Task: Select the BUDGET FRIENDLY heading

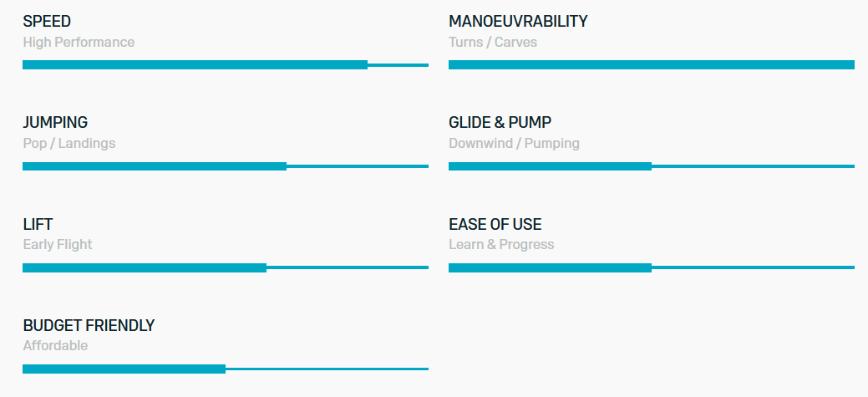Action: click(x=89, y=326)
